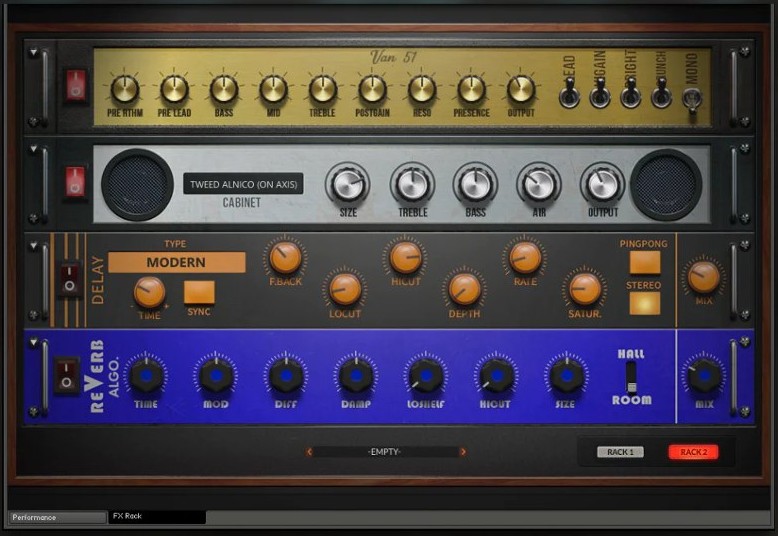The height and width of the screenshot is (536, 778).
Task: Click the Hall/Room slider switch on Reverb
Action: coord(631,376)
